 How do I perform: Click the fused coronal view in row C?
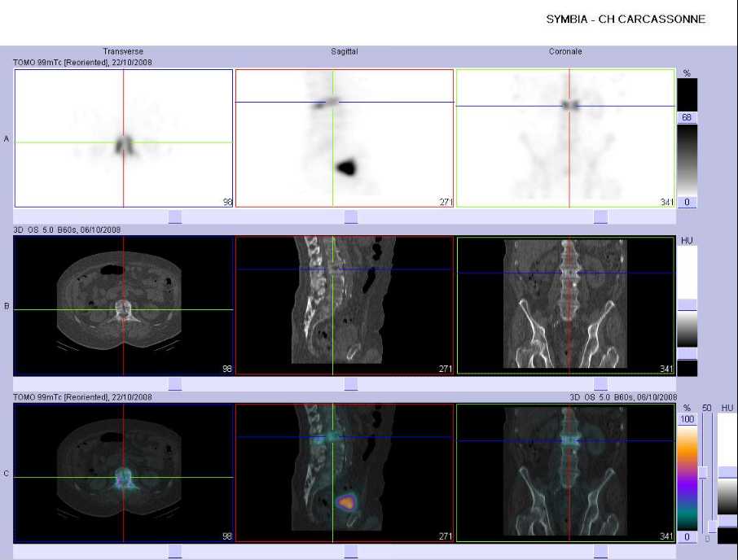click(x=566, y=473)
